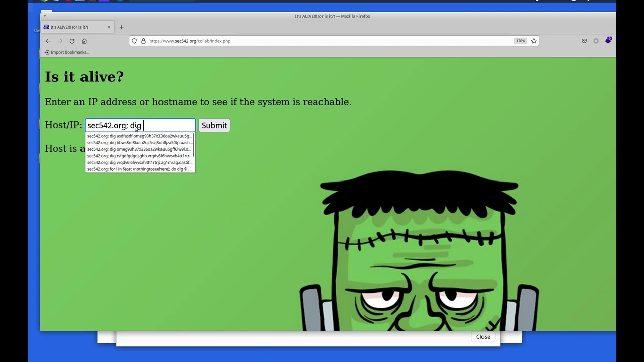Close the It's ALIVE!!! tab

tap(109, 27)
